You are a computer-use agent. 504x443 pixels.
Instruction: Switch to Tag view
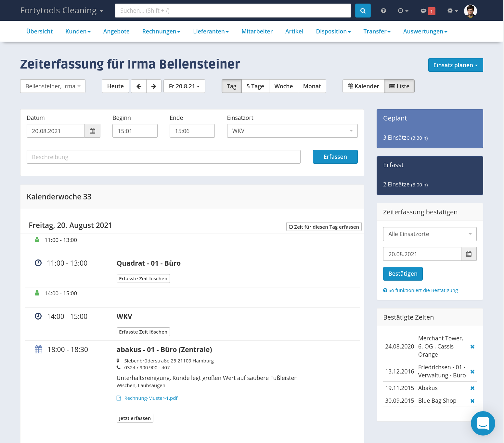tap(232, 86)
